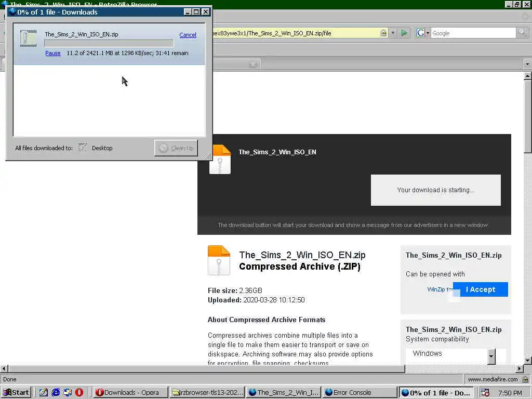The image size is (532, 399).
Task: Click 'File size: 2.36GB' text
Action: [x=235, y=290]
